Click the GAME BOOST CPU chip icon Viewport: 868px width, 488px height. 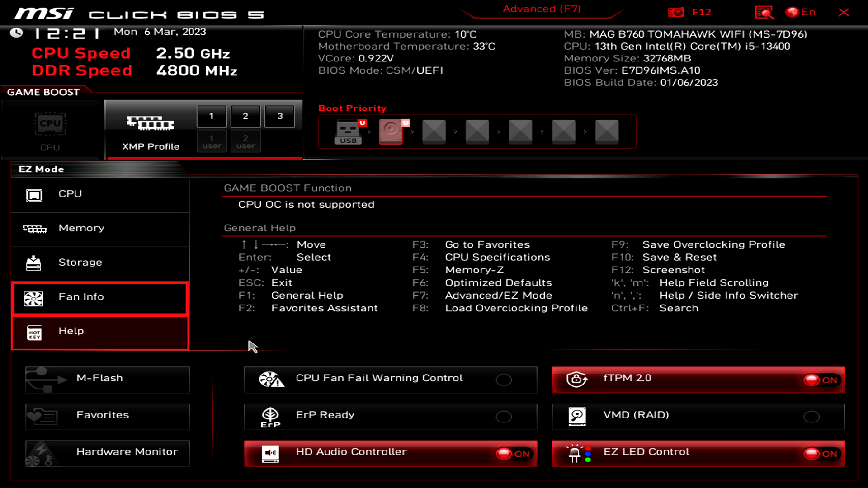pos(50,124)
